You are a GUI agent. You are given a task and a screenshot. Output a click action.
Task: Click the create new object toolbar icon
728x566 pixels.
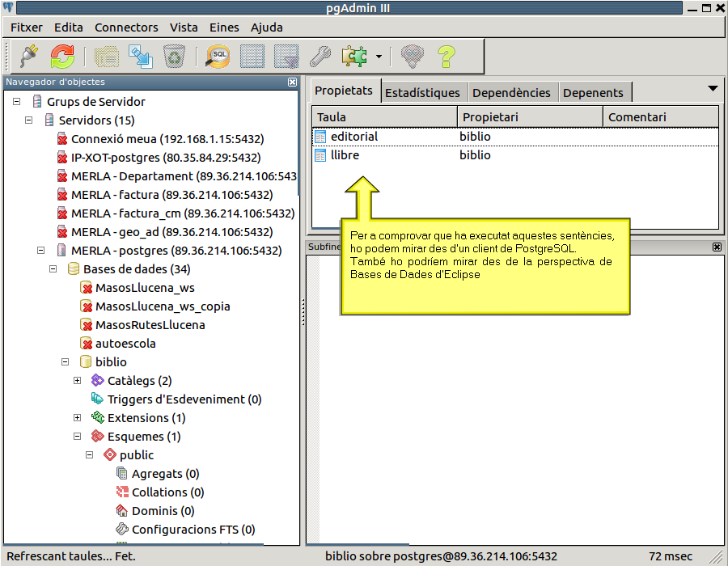click(140, 57)
